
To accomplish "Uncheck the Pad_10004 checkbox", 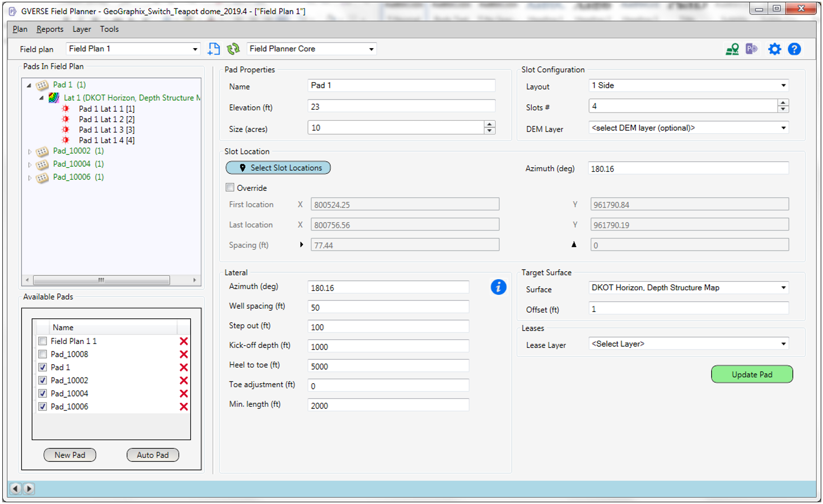I will pos(43,394).
